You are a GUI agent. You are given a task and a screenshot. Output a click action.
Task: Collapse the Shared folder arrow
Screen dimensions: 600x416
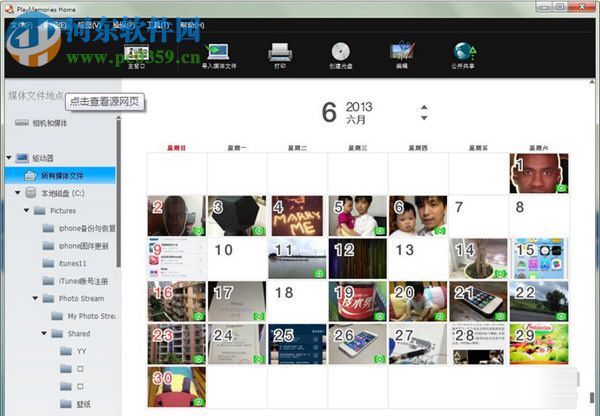click(44, 333)
